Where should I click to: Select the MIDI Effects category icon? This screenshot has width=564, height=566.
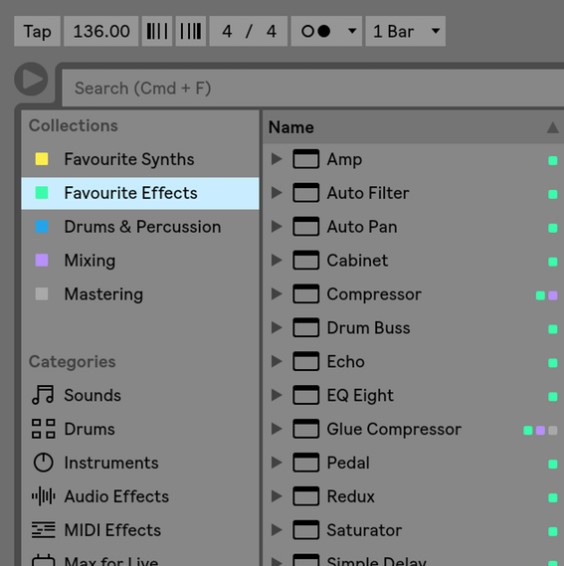43,530
